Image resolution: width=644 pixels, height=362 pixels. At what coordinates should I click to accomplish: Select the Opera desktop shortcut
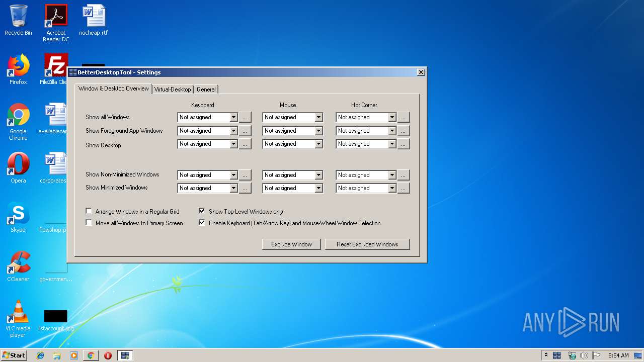18,168
